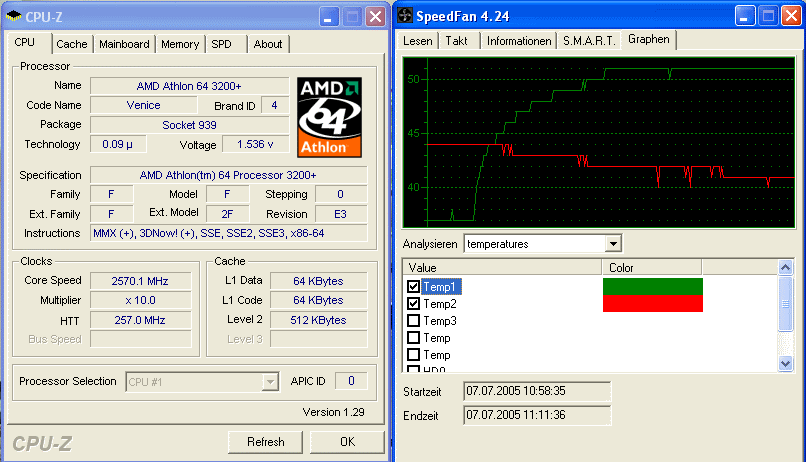The height and width of the screenshot is (462, 806).
Task: Minimize the SpeedFan window
Action: (744, 15)
